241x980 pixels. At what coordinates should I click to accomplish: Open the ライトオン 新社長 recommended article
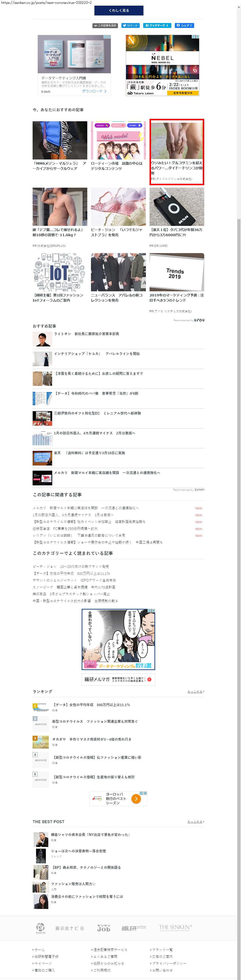point(87,334)
